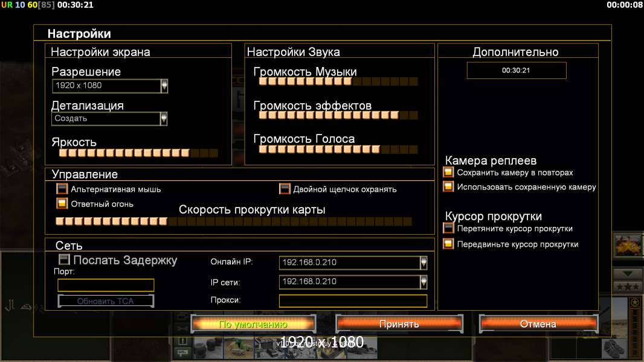Enable Перетяните курсор прокрутки option
Image resolution: width=644 pixels, height=362 pixels.
tap(448, 228)
